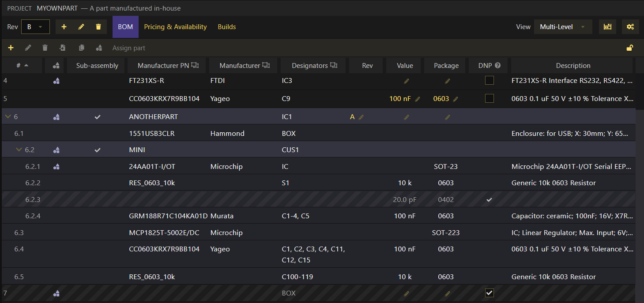This screenshot has height=303, width=644.
Task: Click the shapes icon on row 7
Action: (56, 293)
